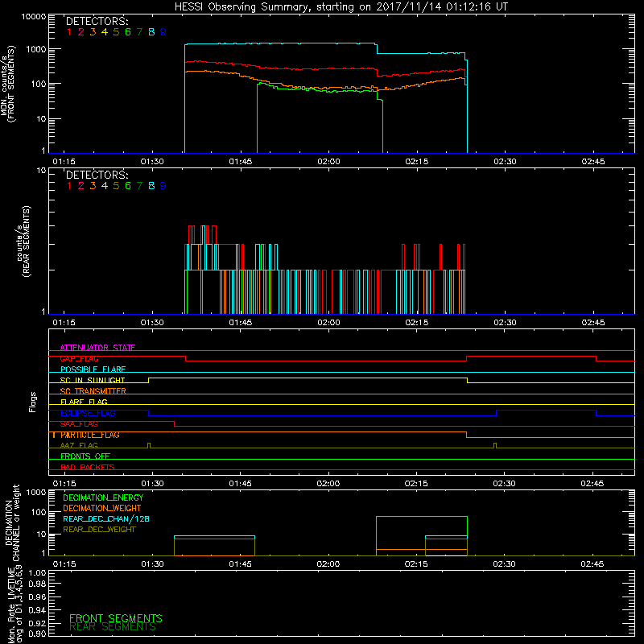The width and height of the screenshot is (644, 644).
Task: Click the DECIMATION_WEIGHT legend entry
Action: 102,508
